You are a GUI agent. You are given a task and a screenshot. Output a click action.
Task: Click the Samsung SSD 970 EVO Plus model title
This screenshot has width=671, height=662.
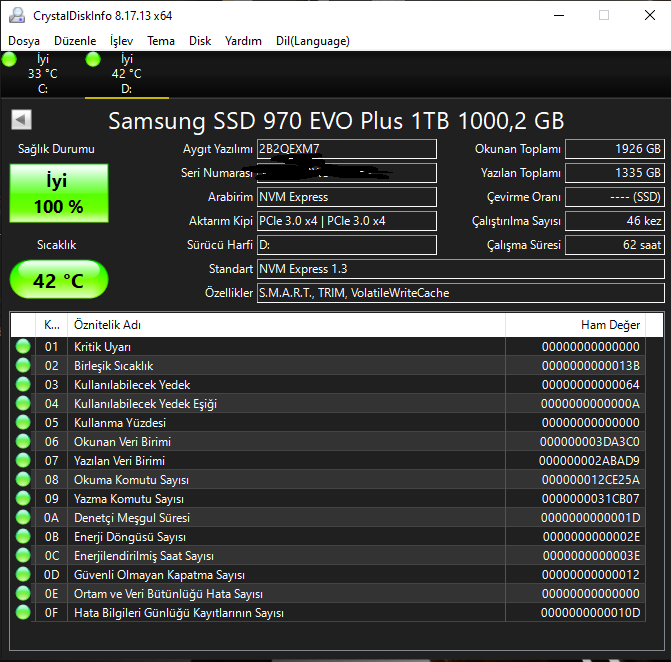[336, 121]
